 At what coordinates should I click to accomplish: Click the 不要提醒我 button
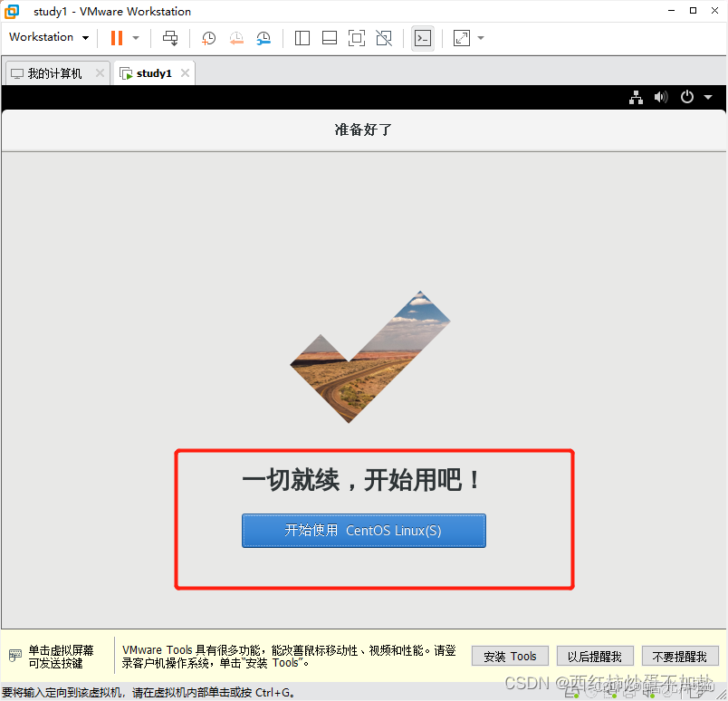[x=680, y=657]
